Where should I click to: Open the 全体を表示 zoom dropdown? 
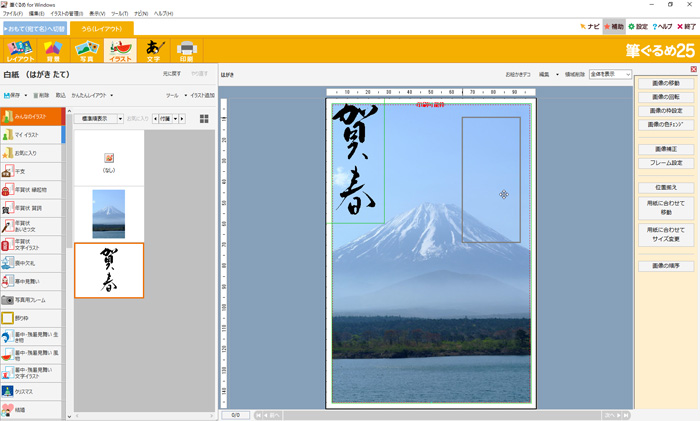pyautogui.click(x=610, y=74)
